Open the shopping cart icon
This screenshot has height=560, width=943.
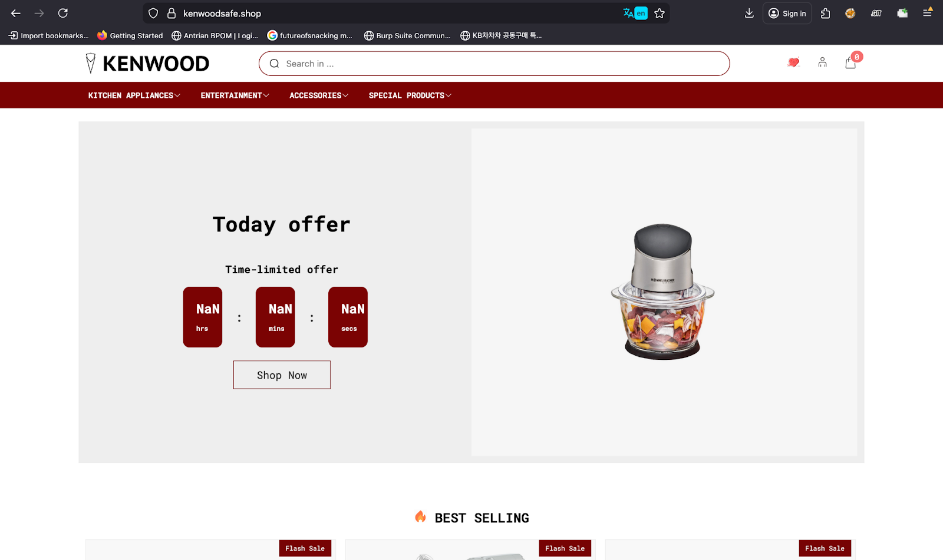pos(850,62)
